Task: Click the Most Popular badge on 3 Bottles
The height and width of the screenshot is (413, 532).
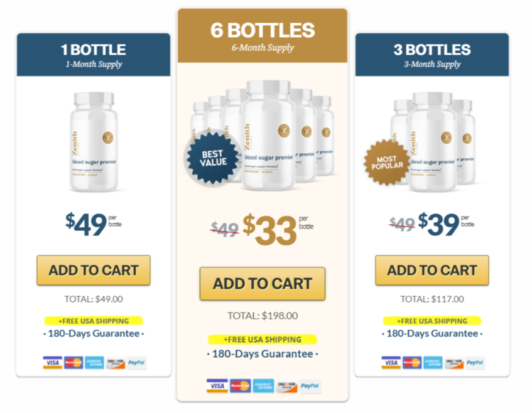Action: pyautogui.click(x=386, y=162)
